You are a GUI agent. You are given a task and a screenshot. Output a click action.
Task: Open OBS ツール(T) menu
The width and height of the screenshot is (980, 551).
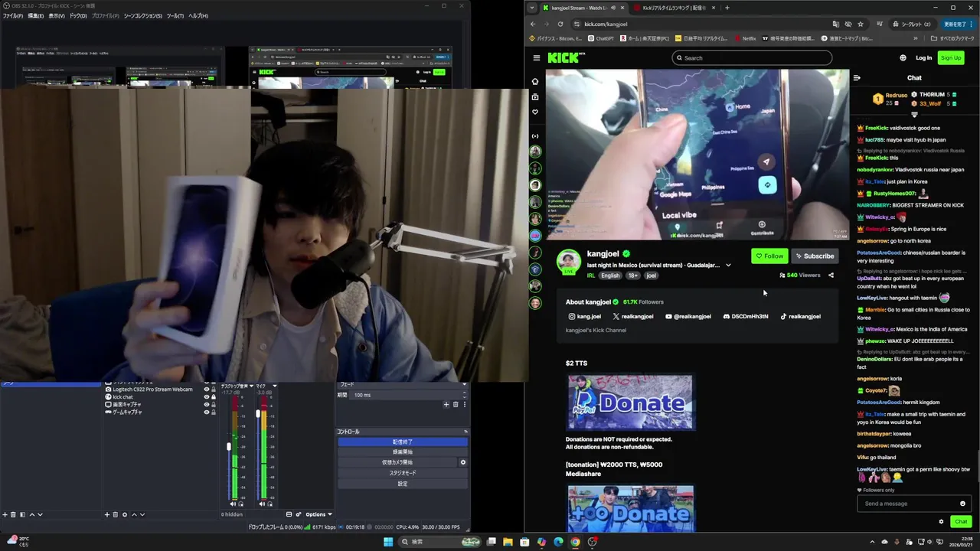point(175,15)
